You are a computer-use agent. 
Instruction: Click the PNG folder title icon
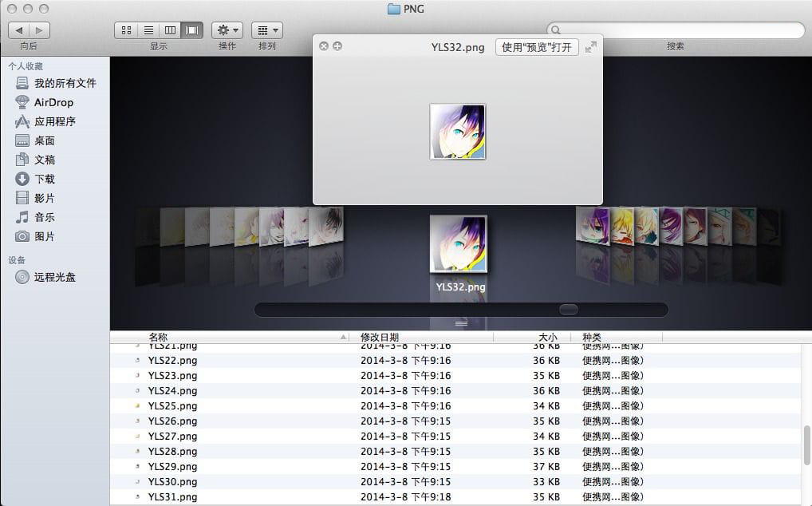coord(393,9)
